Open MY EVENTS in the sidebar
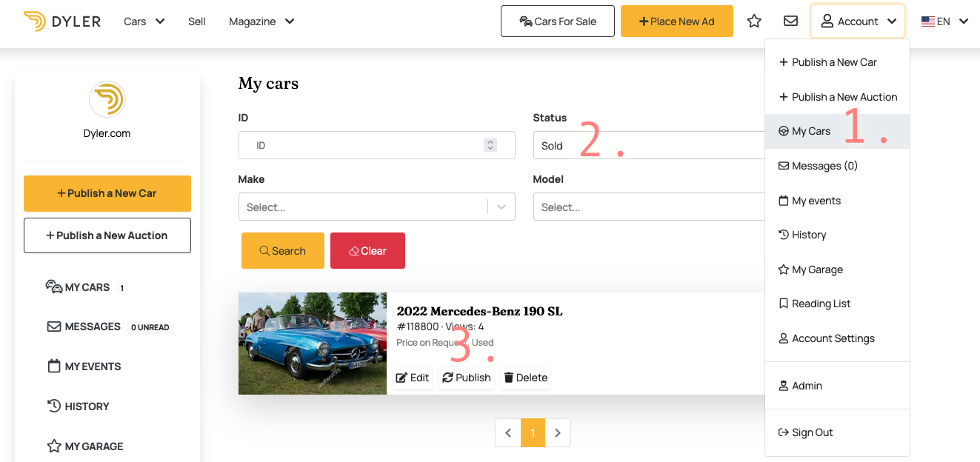 [x=84, y=366]
